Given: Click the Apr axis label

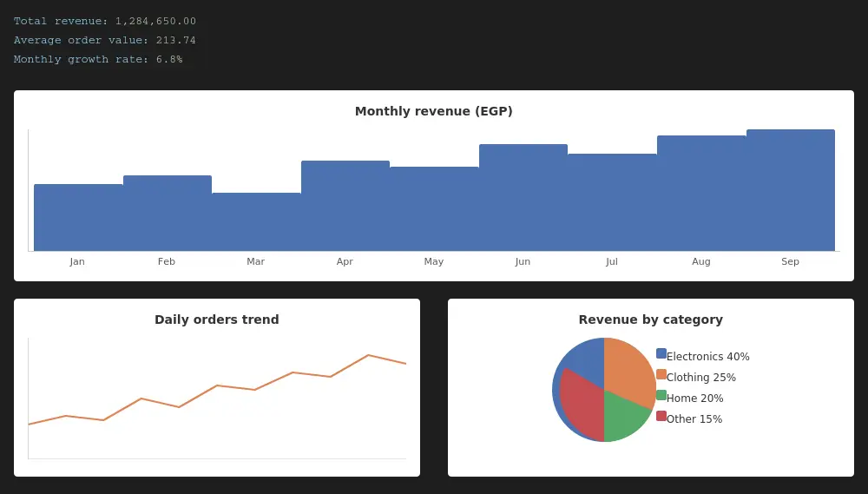Looking at the screenshot, I should [x=345, y=261].
